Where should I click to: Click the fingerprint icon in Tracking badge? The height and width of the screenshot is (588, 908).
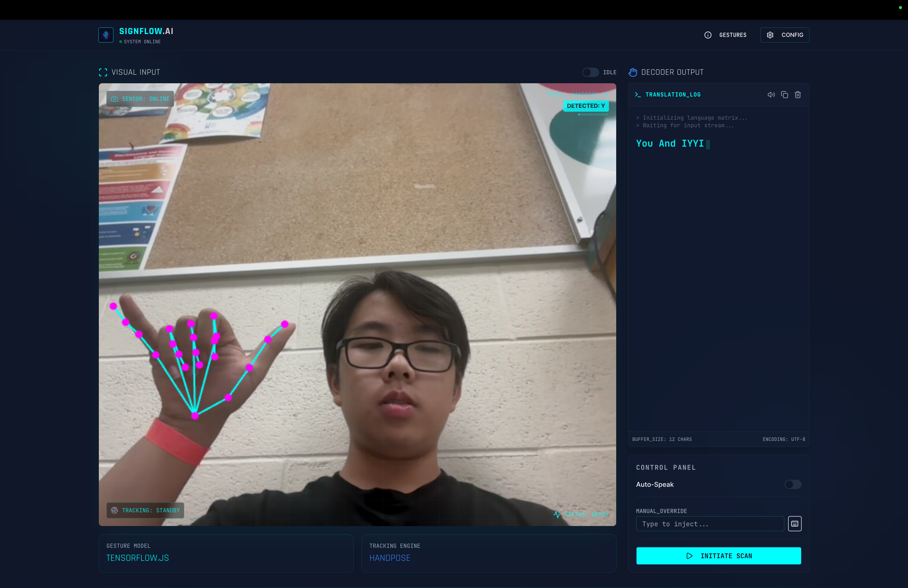(x=114, y=510)
